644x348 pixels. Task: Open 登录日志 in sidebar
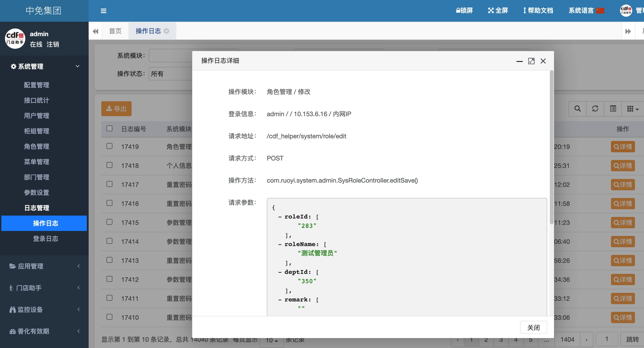[x=45, y=239]
